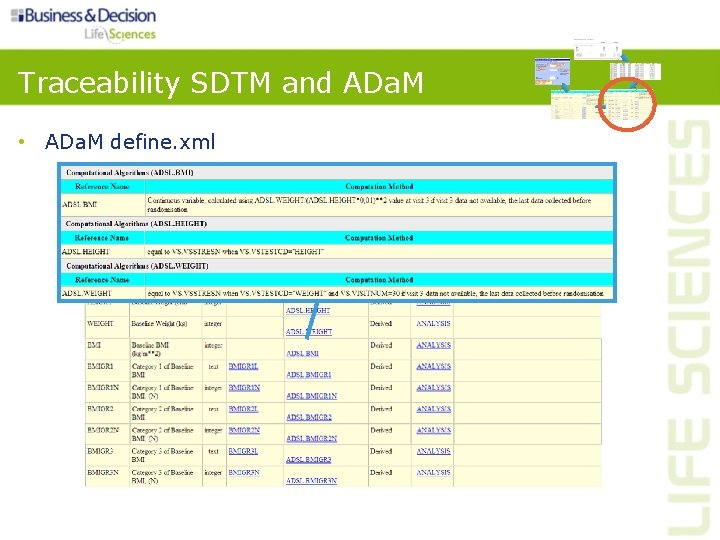Open the BMIGR1L codelist link
Image resolution: width=720 pixels, height=540 pixels.
[x=243, y=366]
